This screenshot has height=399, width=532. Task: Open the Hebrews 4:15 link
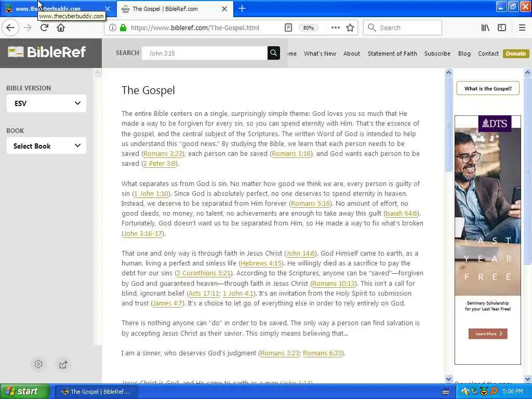click(x=261, y=263)
